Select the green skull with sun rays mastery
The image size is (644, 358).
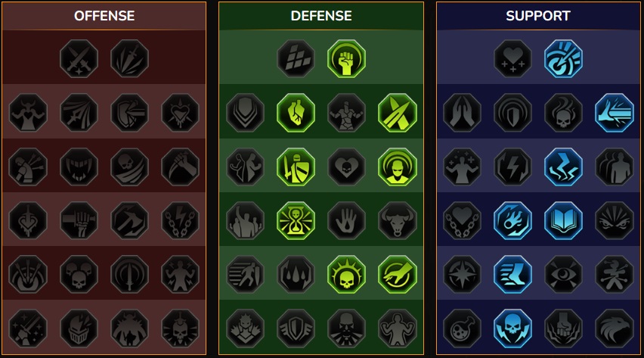[347, 275]
